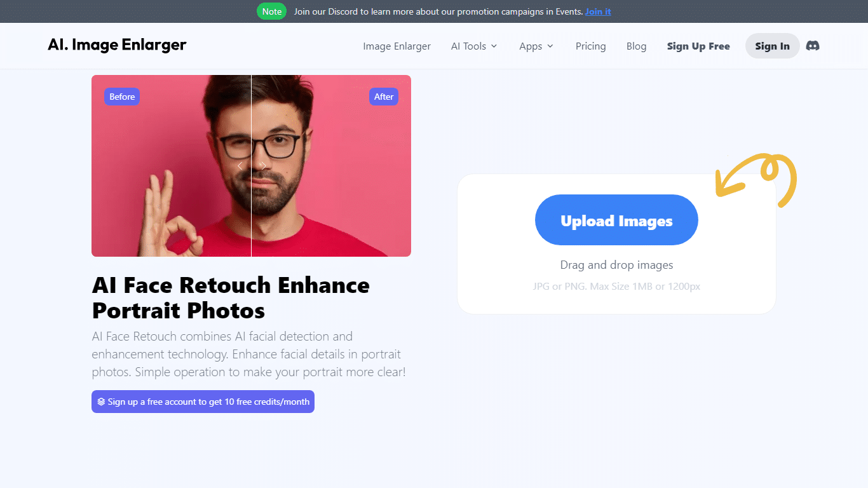Click the AI. Image Enlarger logo

117,44
